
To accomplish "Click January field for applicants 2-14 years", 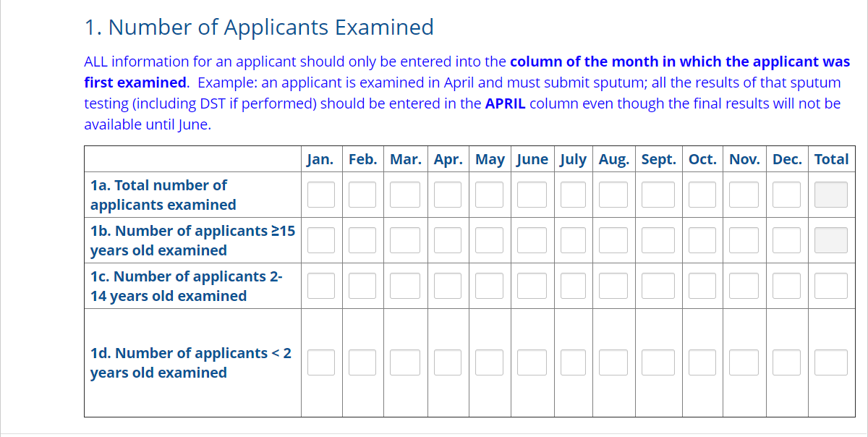I will coord(321,286).
